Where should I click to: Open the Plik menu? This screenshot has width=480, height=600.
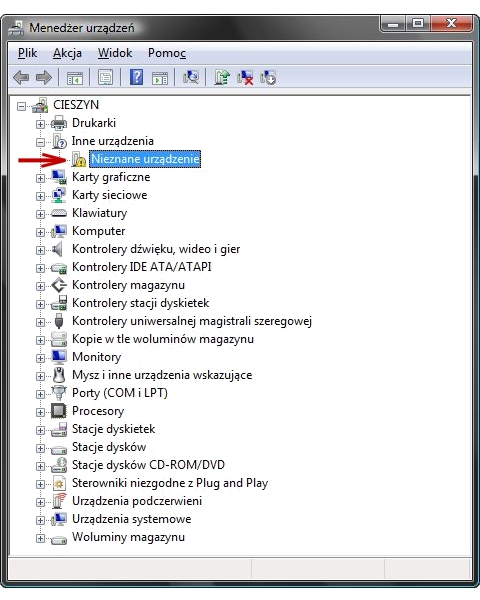coord(28,53)
